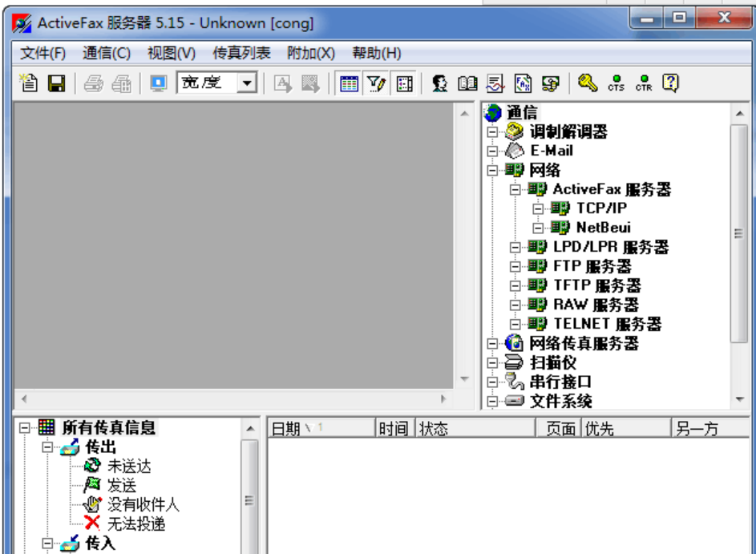Screen dimensions: 756x554
Task: Select the TELNET 服务器 tree item
Action: (607, 324)
